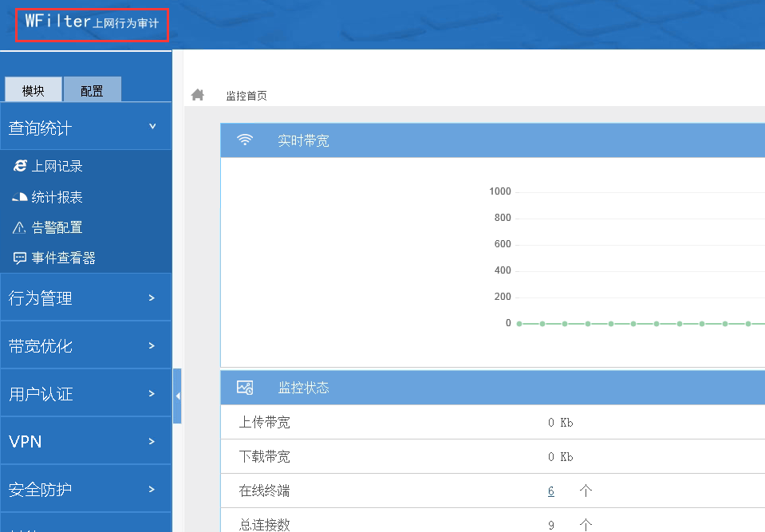Open the online terminals count link 6

pos(550,491)
